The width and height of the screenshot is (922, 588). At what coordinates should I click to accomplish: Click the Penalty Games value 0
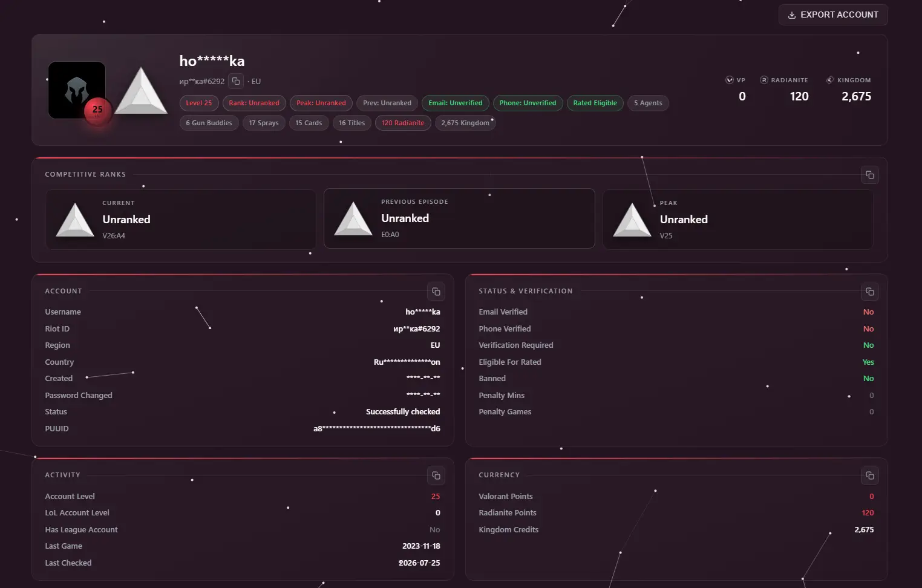(x=872, y=412)
